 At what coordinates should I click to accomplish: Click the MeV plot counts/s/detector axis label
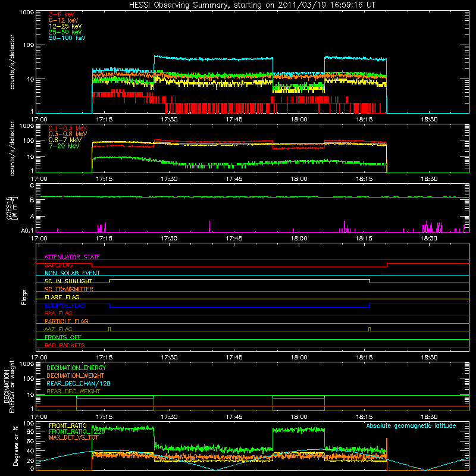12,148
